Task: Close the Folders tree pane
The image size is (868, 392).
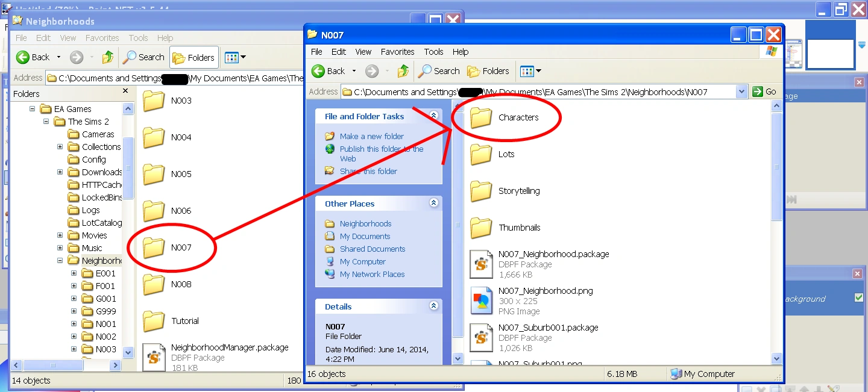Action: (x=125, y=91)
